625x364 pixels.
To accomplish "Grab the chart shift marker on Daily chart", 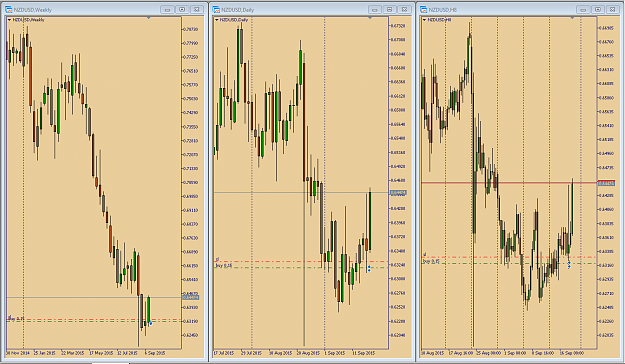I will 370,18.
